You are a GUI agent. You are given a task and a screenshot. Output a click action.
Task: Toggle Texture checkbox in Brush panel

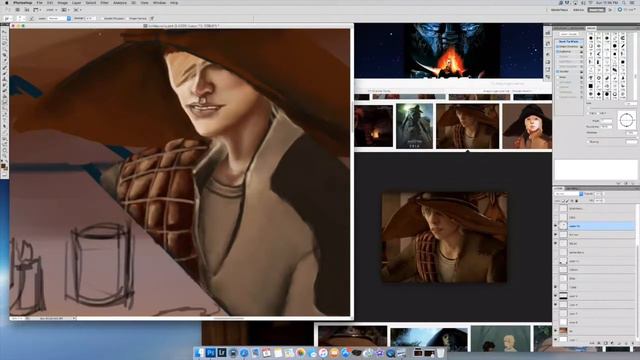[x=558, y=56]
